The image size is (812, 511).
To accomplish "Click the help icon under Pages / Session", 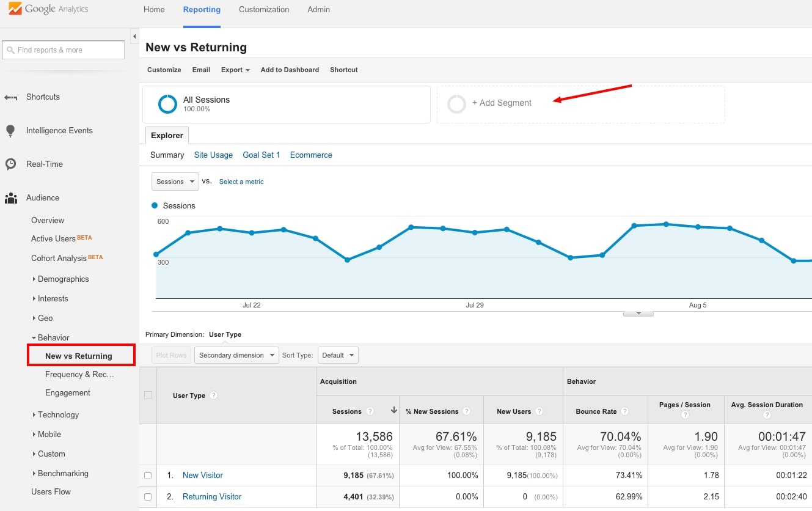I will (x=685, y=415).
